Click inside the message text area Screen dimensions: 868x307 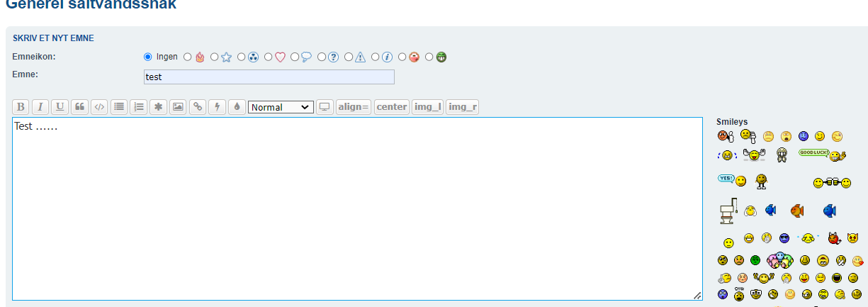(x=354, y=213)
